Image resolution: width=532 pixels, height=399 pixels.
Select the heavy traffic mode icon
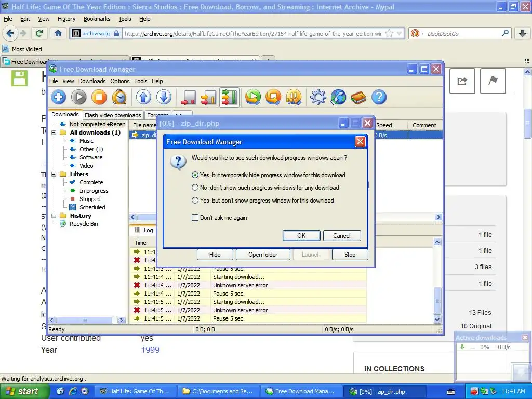[229, 97]
